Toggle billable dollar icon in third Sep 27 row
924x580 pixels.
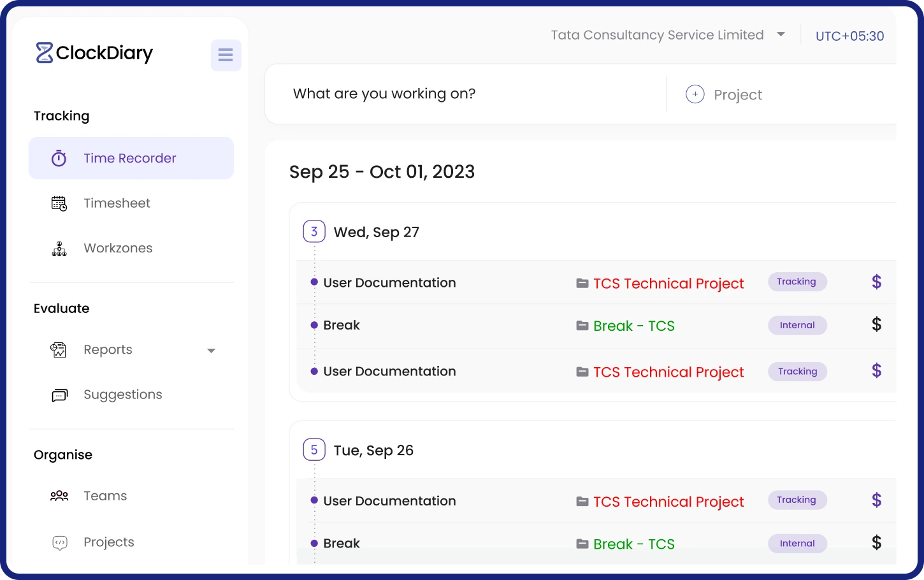[877, 371]
